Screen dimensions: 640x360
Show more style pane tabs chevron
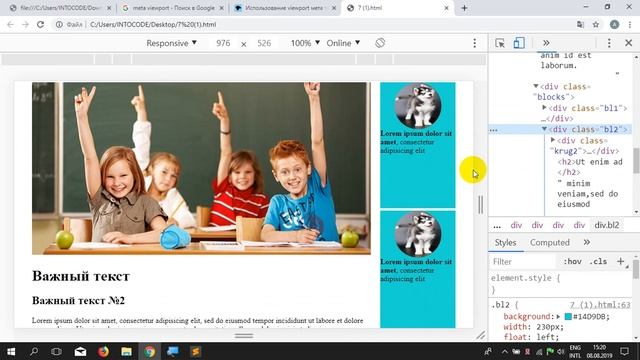tap(587, 242)
